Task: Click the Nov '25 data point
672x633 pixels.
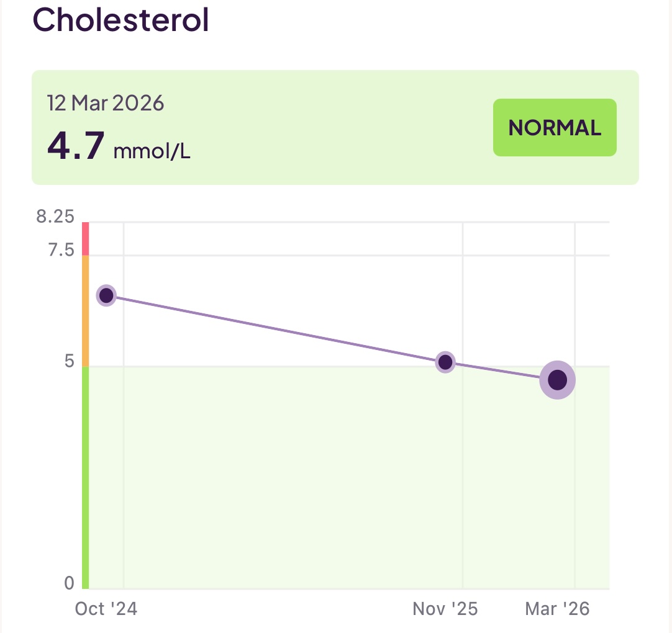Action: tap(445, 362)
